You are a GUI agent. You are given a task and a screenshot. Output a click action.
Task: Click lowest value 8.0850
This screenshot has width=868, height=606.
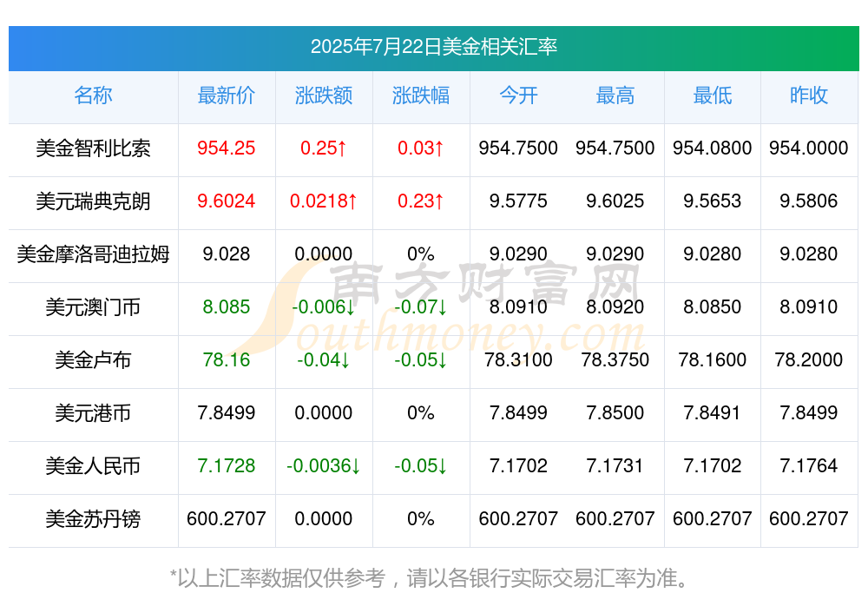coord(713,306)
